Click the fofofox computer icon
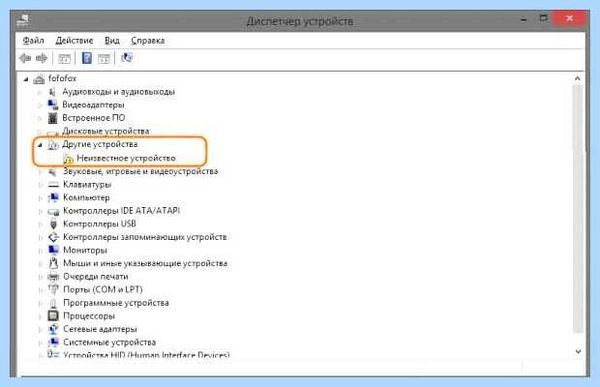Screen dimensions: 600x387 click(x=39, y=79)
